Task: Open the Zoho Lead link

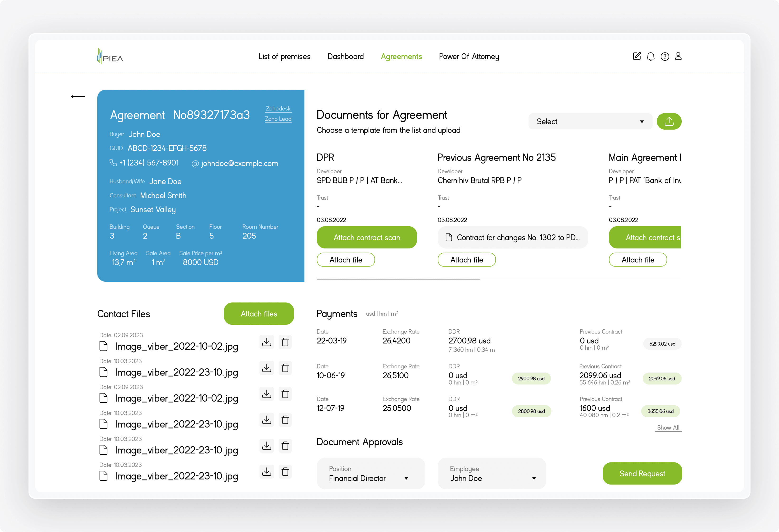Action: (x=278, y=119)
